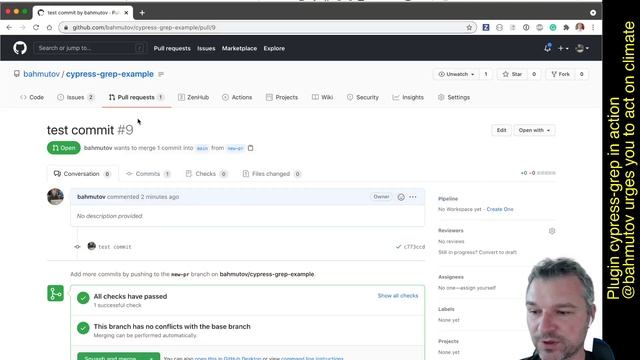
Task: Open the Checks tab
Action: (x=206, y=173)
